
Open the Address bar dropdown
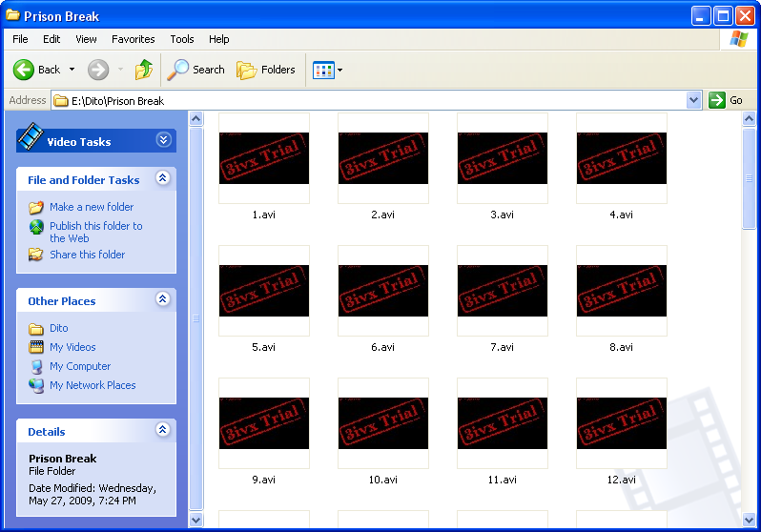[694, 100]
